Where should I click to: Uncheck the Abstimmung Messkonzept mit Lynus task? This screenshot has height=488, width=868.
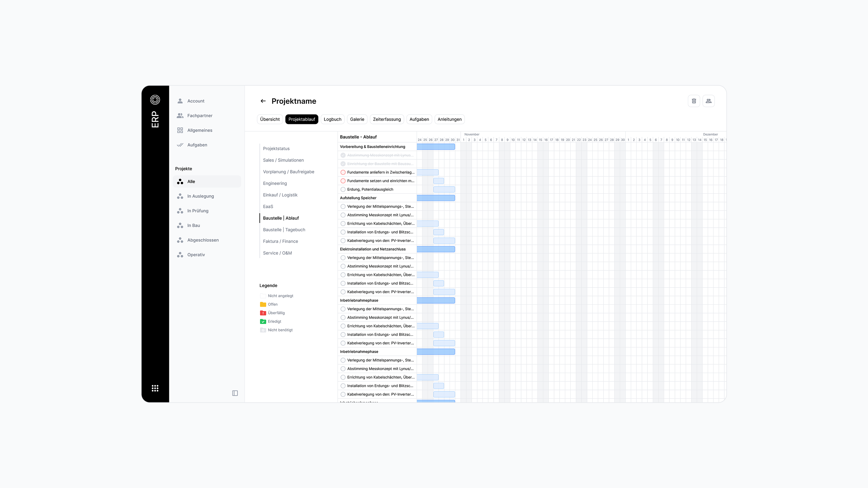[x=343, y=155]
